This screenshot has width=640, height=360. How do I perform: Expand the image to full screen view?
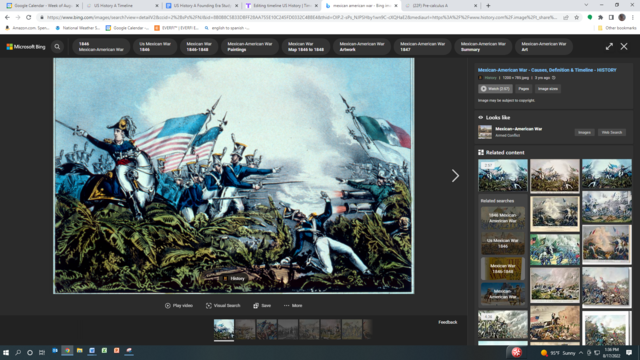tap(609, 47)
